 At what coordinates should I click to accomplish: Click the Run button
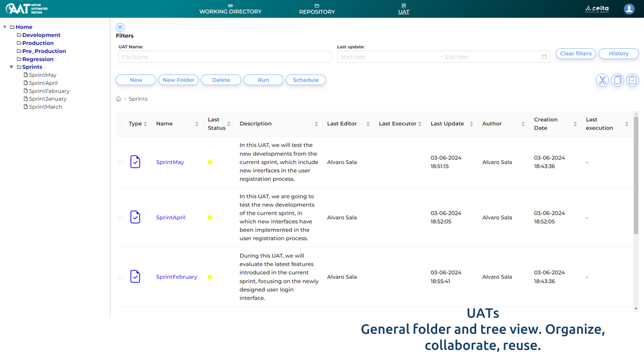[x=263, y=80]
